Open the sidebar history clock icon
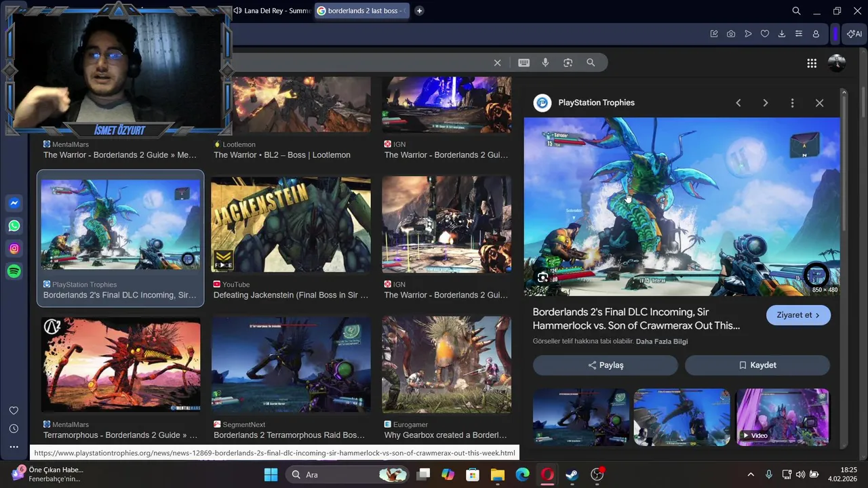 point(14,428)
